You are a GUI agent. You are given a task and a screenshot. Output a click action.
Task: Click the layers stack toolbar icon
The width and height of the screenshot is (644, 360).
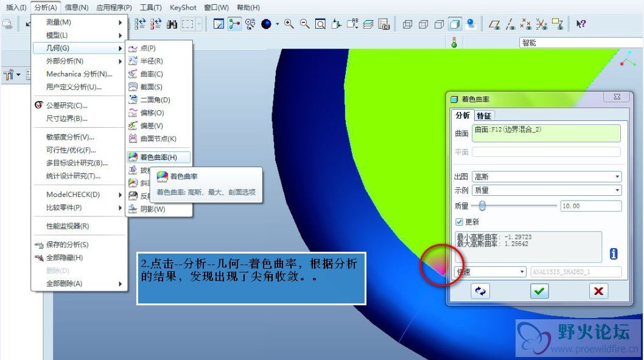tap(368, 24)
